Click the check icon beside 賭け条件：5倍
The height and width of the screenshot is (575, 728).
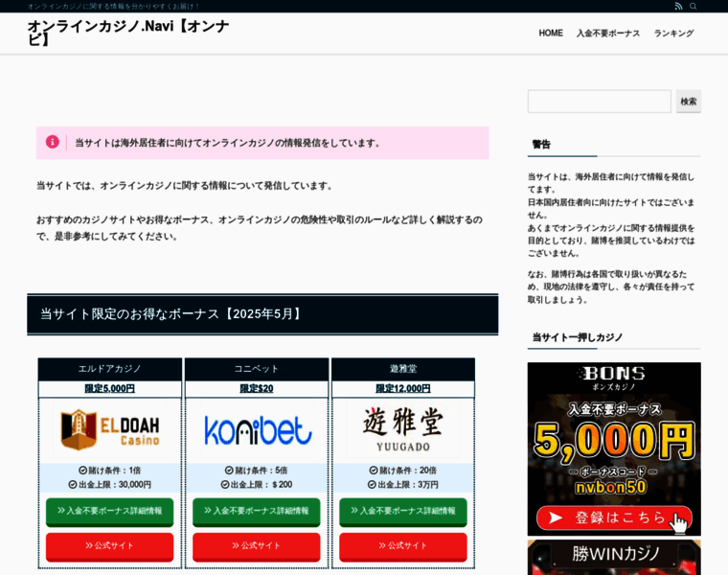229,470
